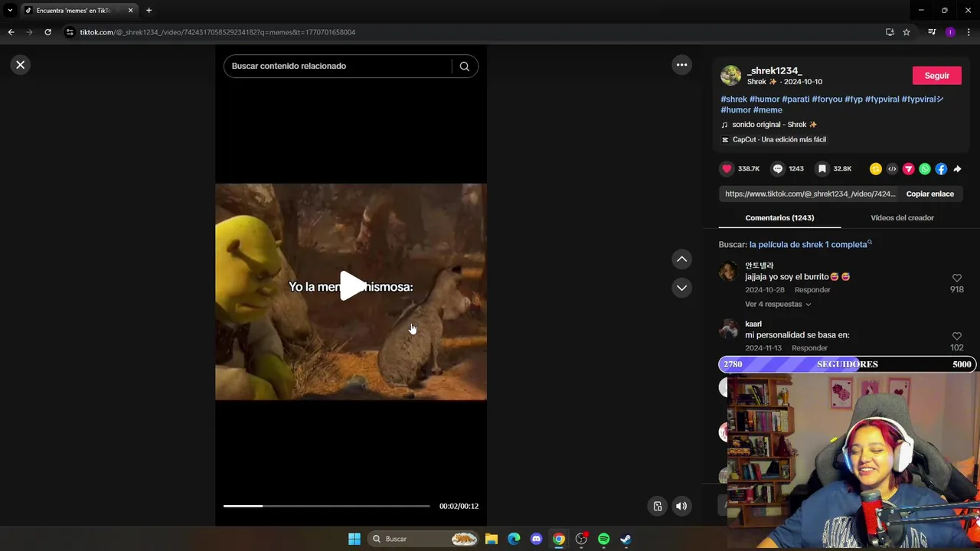Screen dimensions: 980x551
Task: Like kaarl's comment with the heart
Action: pyautogui.click(x=956, y=337)
